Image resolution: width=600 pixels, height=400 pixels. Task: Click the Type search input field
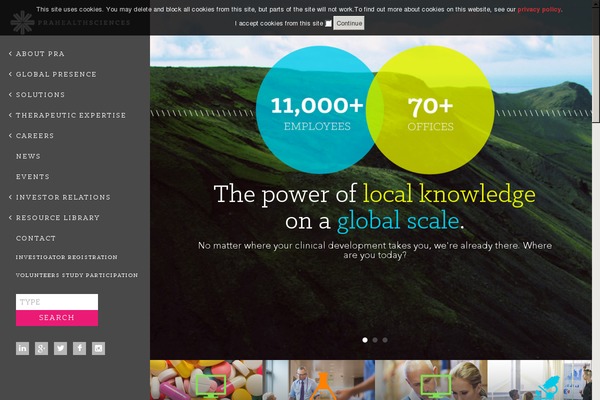click(x=57, y=302)
